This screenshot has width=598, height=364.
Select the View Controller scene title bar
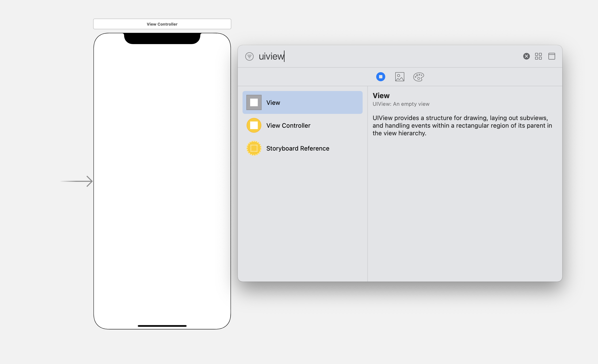162,24
